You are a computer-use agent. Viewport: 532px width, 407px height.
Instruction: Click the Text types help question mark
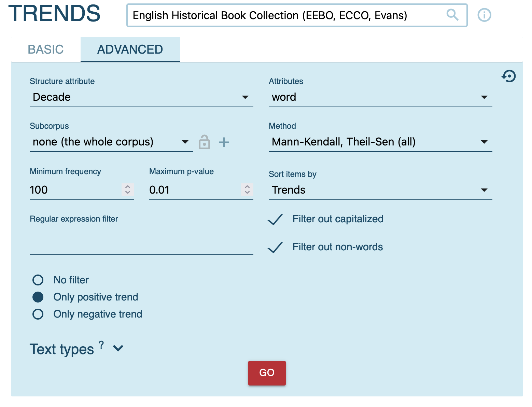101,345
